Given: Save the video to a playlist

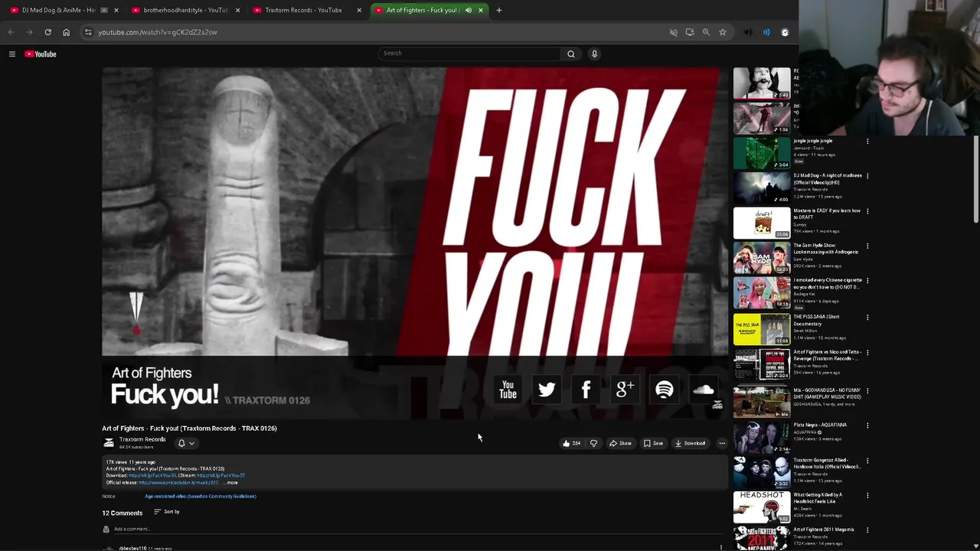Looking at the screenshot, I should (653, 443).
